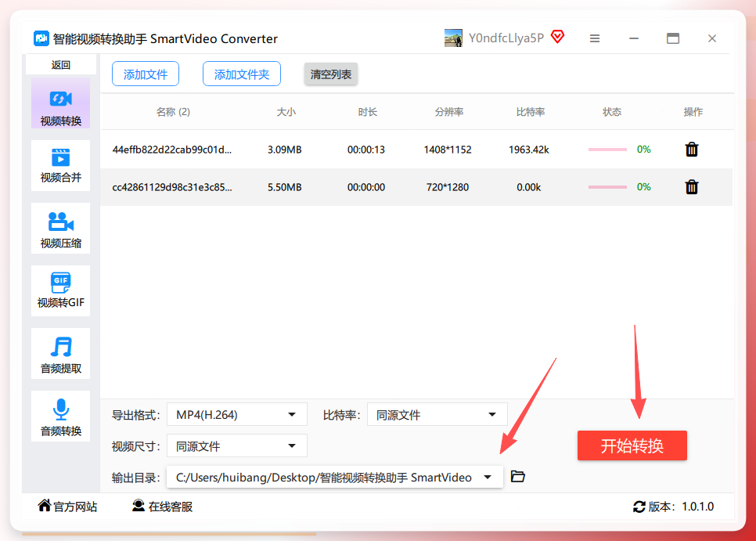The height and width of the screenshot is (541, 756).
Task: Delete the cc42861129d98c31e3c85 file row
Action: [x=691, y=187]
